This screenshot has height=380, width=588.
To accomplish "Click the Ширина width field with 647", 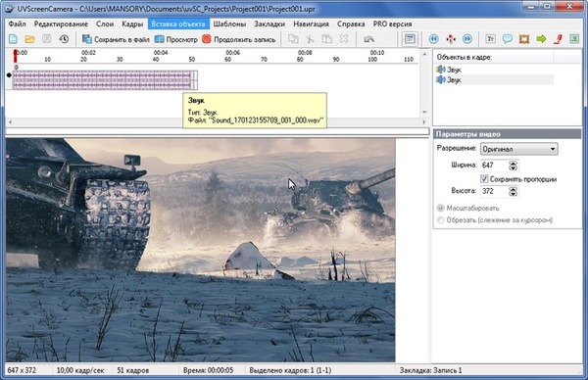I will coord(494,166).
